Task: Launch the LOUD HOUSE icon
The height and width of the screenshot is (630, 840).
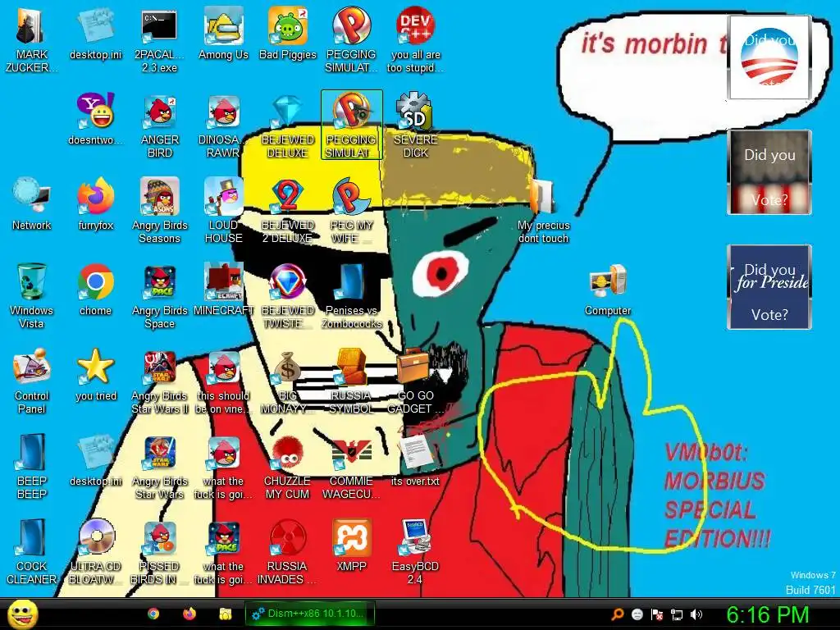Action: pos(223,211)
